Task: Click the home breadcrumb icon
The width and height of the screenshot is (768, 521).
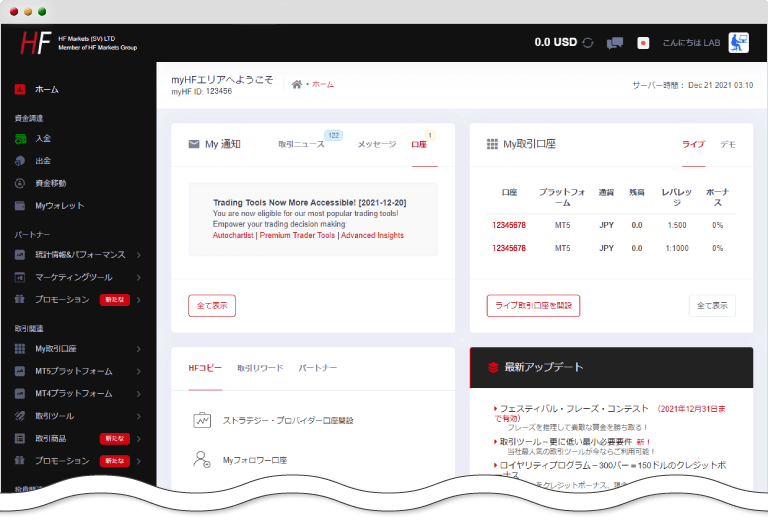Action: 297,84
